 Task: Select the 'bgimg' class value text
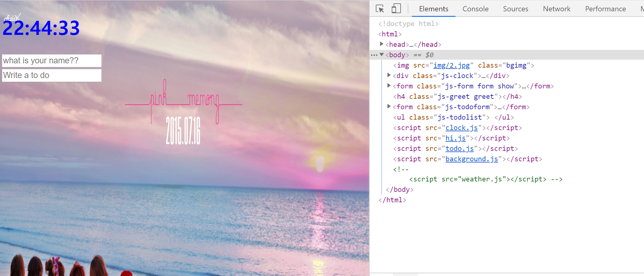(516, 65)
